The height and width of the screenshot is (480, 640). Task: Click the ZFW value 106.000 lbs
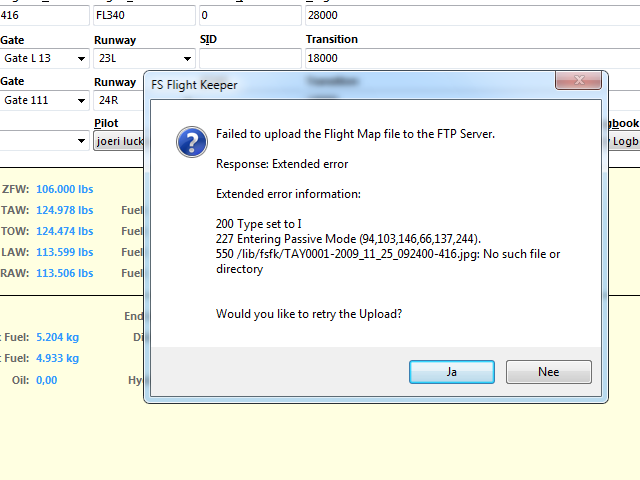tap(64, 189)
